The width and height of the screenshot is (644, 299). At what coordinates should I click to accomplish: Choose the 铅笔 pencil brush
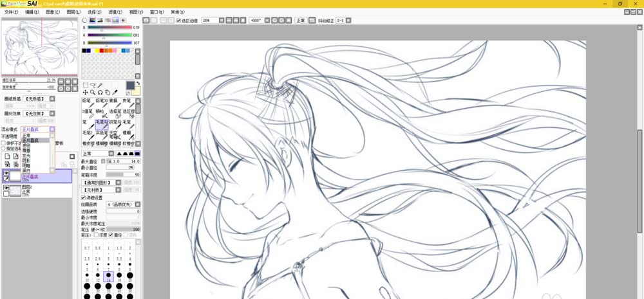pos(88,102)
